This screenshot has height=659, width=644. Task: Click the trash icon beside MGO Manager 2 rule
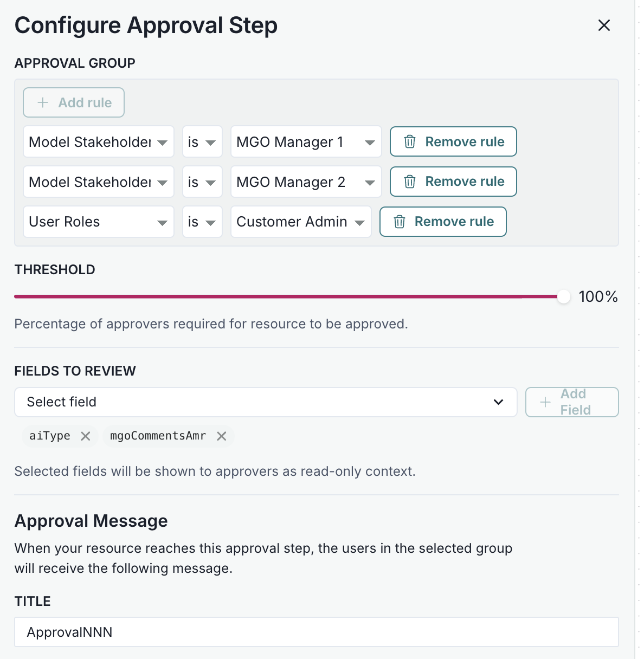(x=410, y=182)
